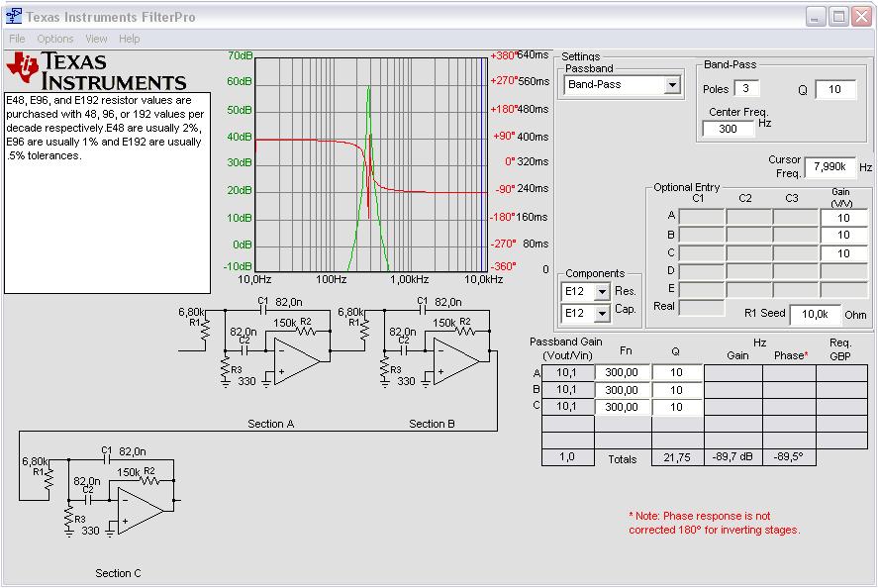Open the File menu
This screenshot has width=878, height=588.
click(17, 39)
